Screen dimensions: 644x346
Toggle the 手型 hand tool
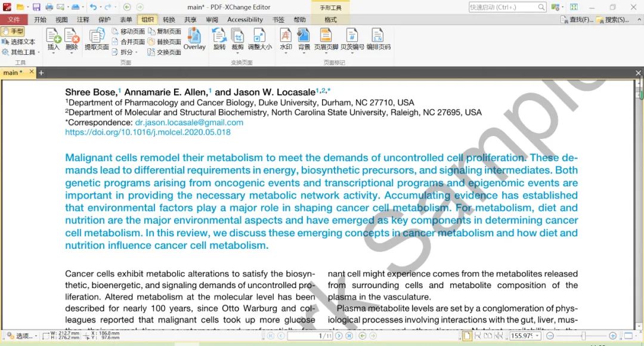coord(13,31)
